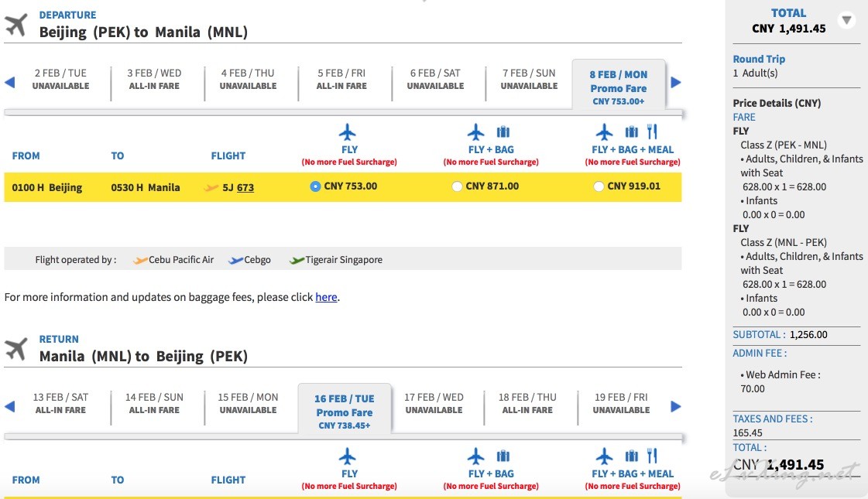Click the RETURN section label
The width and height of the screenshot is (868, 499).
click(x=59, y=339)
